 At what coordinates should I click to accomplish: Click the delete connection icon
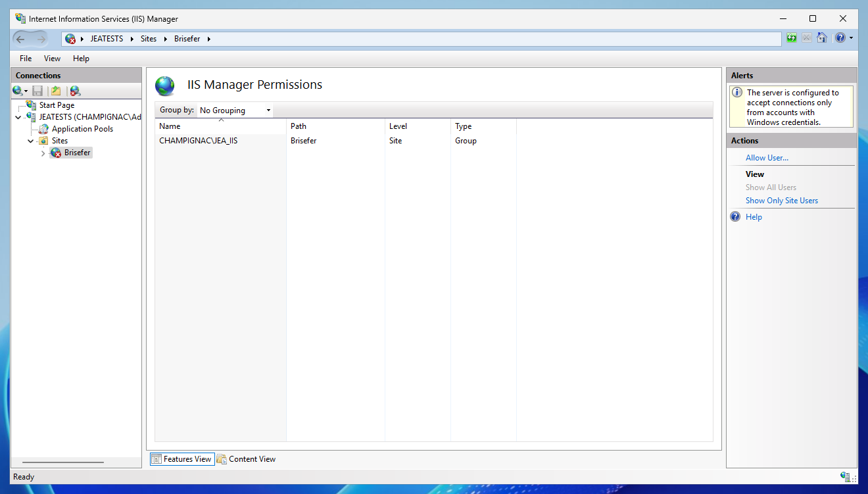pyautogui.click(x=75, y=91)
